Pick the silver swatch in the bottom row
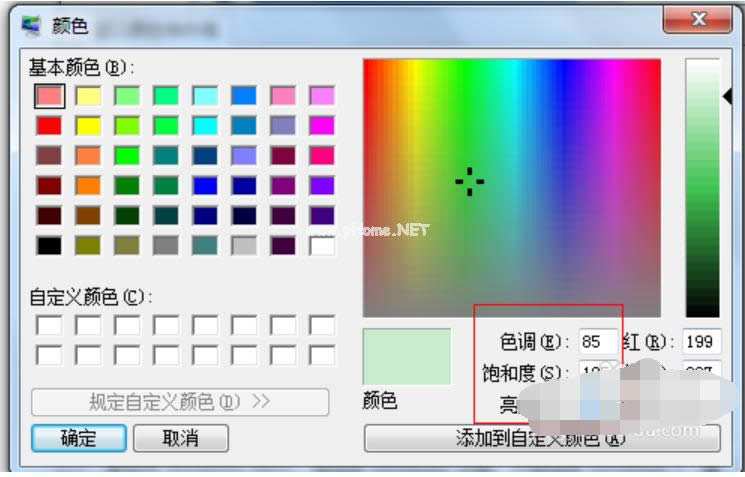The width and height of the screenshot is (745, 477). (244, 245)
